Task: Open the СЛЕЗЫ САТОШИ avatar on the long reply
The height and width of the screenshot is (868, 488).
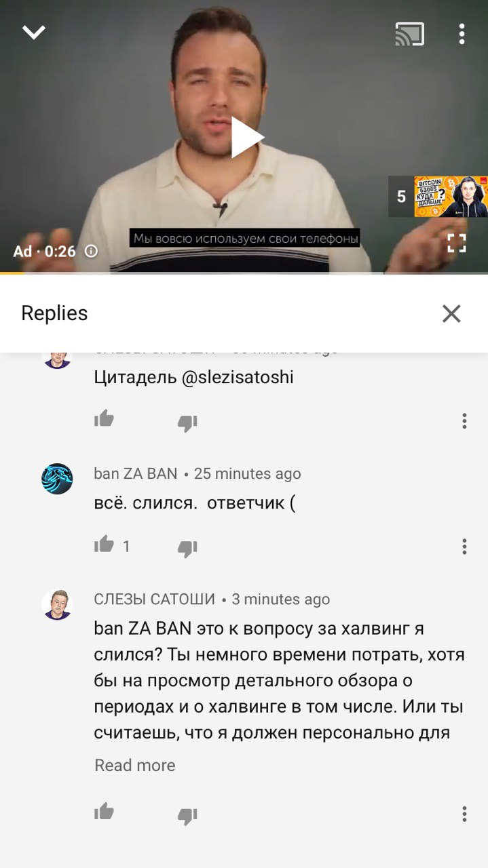Action: [x=57, y=604]
